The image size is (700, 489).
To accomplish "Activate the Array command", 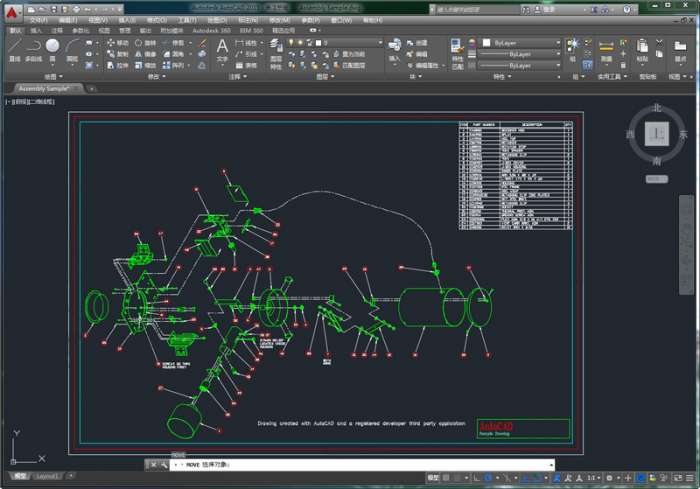I will point(174,65).
